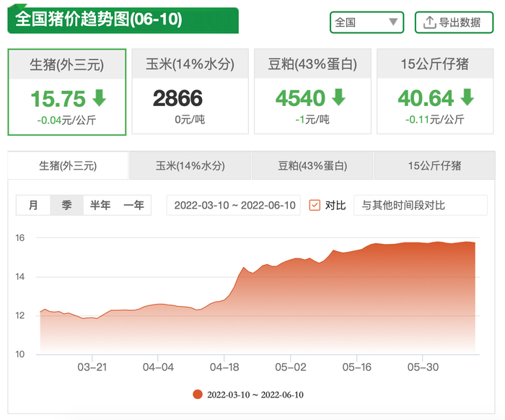Click the orange legend dot for 2022-03-10

click(x=198, y=394)
